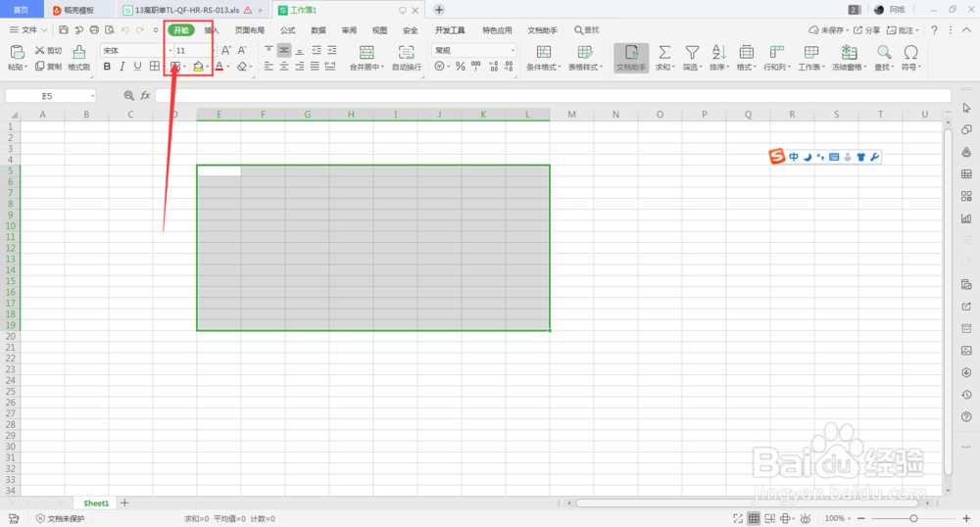Click the Copy (复制) button
Screen dimensions: 980x527
coord(48,67)
